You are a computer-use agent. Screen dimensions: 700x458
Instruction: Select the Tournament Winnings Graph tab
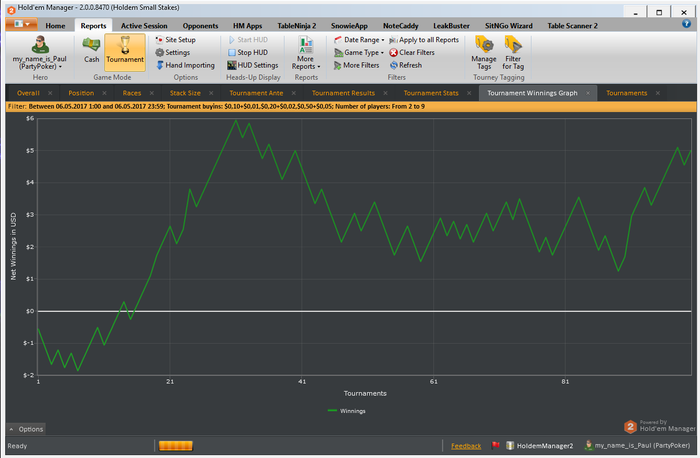tap(532, 93)
